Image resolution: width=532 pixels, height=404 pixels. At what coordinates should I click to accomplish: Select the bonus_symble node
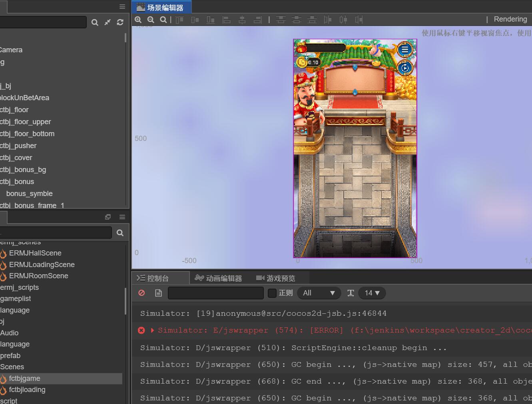click(x=30, y=194)
